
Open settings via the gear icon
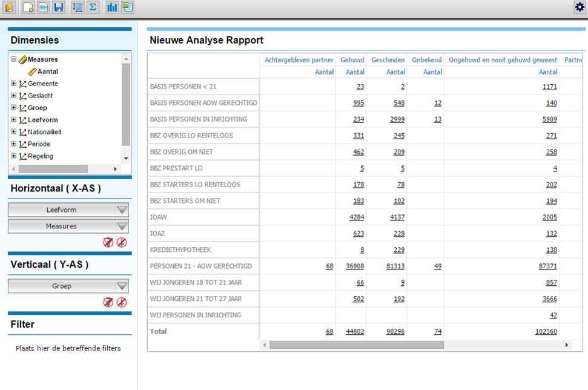coord(580,7)
